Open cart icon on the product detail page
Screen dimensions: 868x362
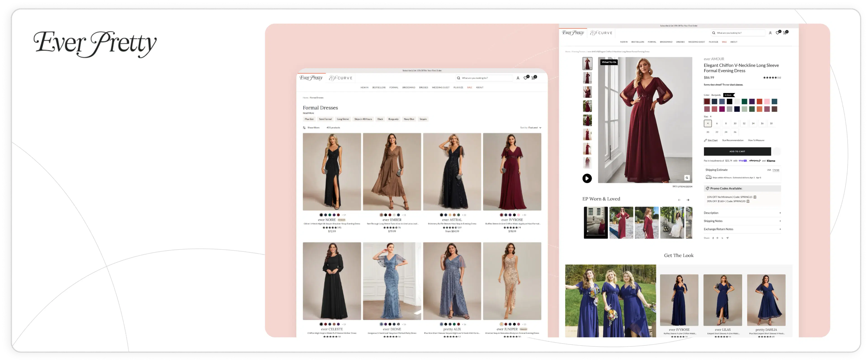pos(785,33)
